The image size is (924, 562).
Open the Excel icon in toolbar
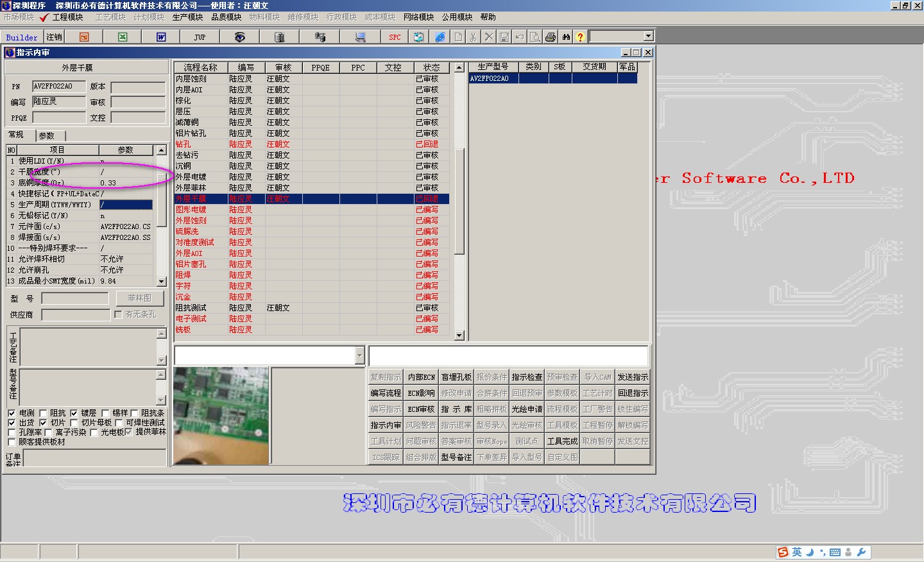123,37
